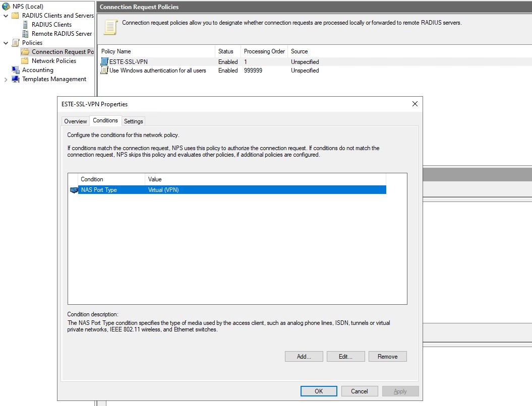Click the RADIUS Clients server icon
Screen dimensions: 532x406
(26, 25)
